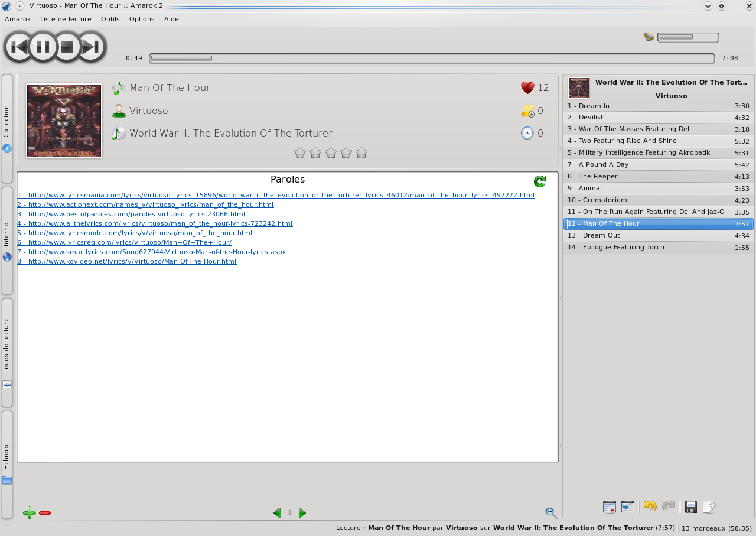Open the Outils menu

[x=110, y=19]
